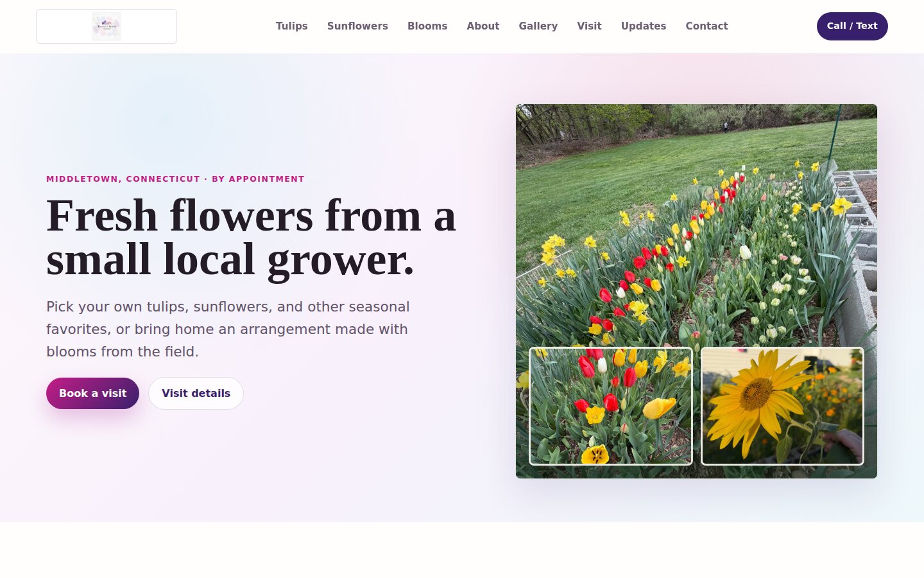The image size is (924, 578).
Task: Open the Blooms nav item
Action: tap(427, 26)
